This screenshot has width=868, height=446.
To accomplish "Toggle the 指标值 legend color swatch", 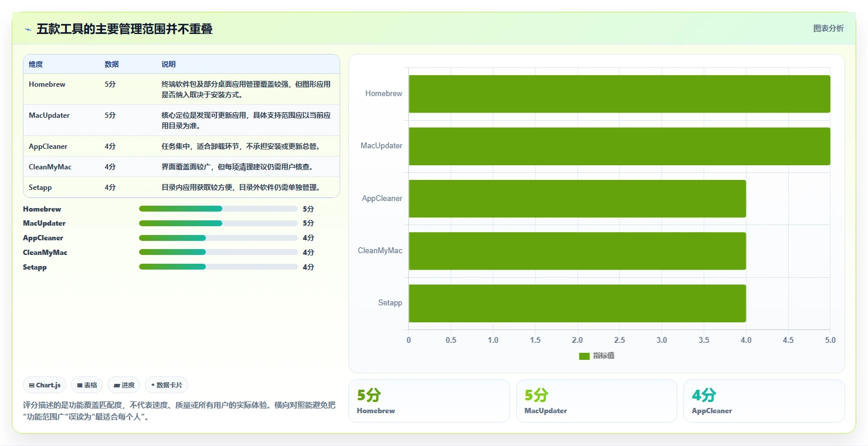I will click(x=584, y=356).
